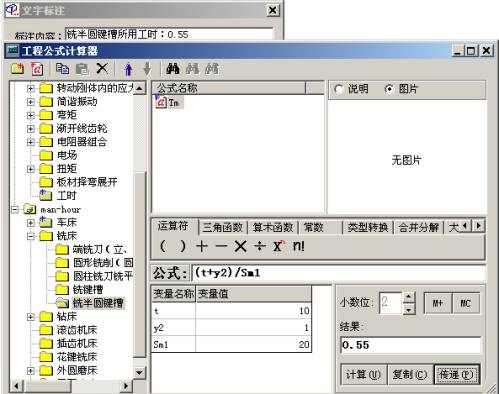Select the 图片 radio button
The height and width of the screenshot is (394, 499).
pos(389,89)
